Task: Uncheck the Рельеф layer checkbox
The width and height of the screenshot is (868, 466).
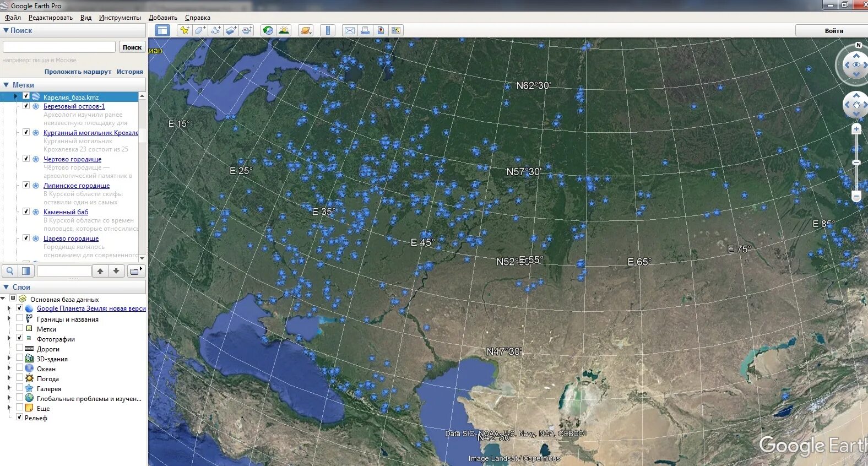Action: (x=19, y=417)
